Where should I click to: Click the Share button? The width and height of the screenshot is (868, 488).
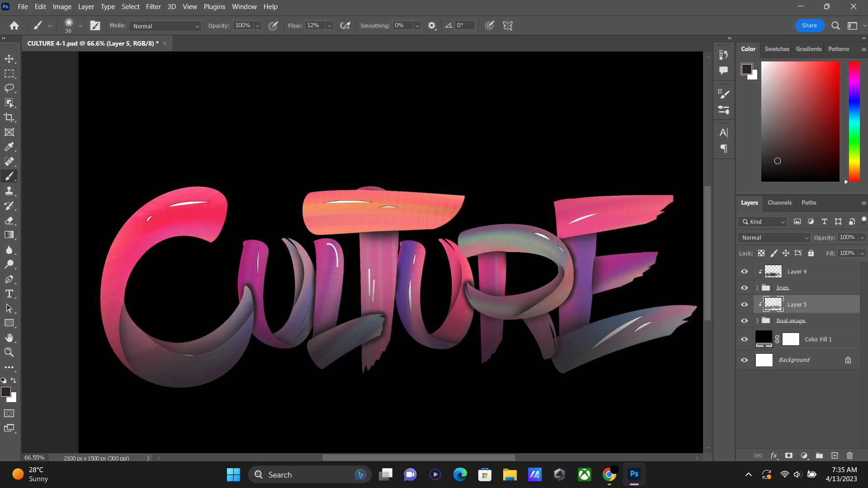tap(809, 25)
